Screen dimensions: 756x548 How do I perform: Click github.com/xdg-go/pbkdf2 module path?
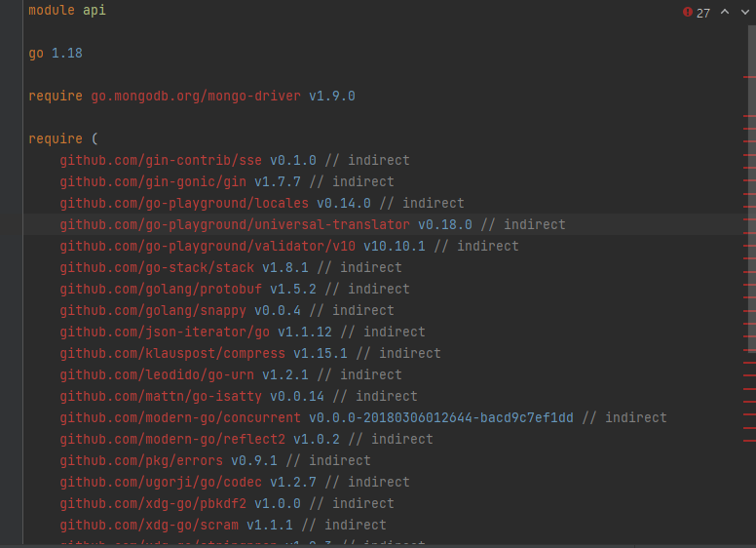pyautogui.click(x=153, y=503)
